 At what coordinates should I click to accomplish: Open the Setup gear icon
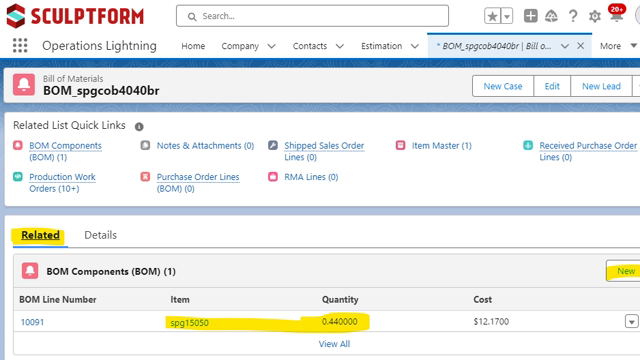click(595, 16)
